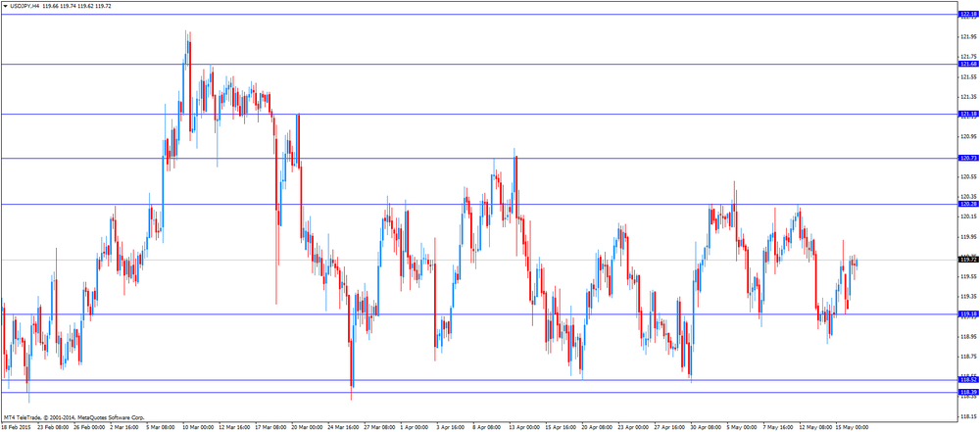
Task: Click the 118.15 price scale value
Action: click(x=969, y=416)
